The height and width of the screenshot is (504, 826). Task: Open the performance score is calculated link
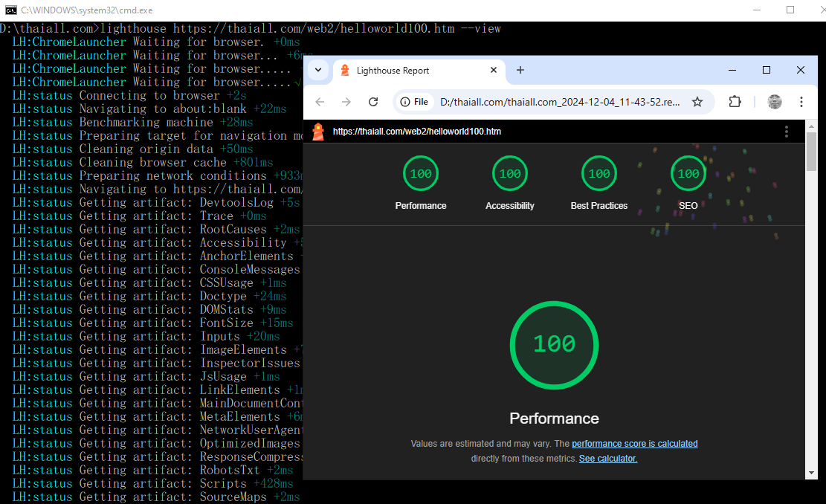point(634,443)
